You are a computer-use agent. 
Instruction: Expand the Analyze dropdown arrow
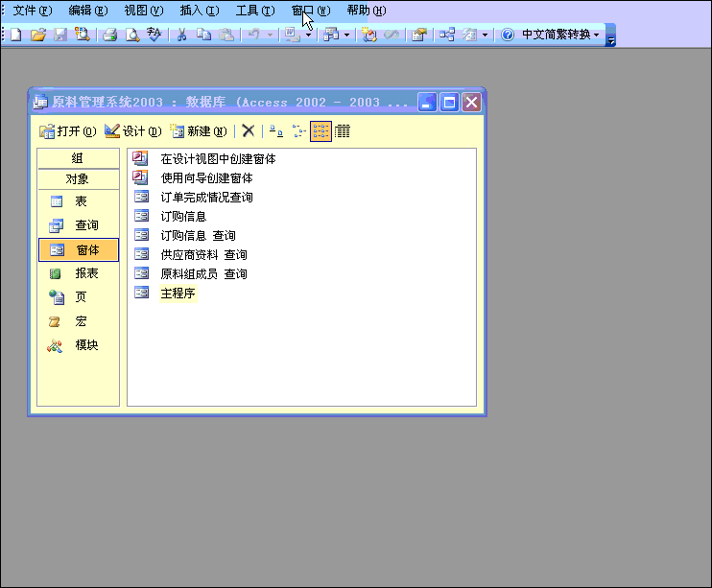pos(346,35)
